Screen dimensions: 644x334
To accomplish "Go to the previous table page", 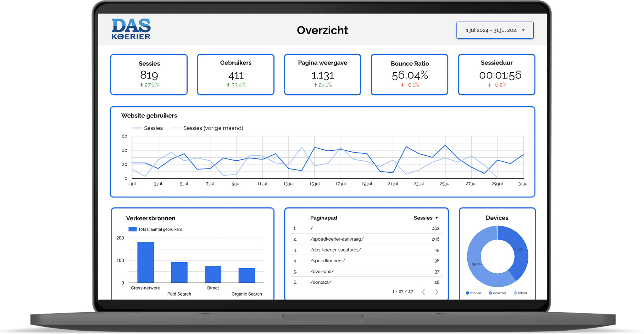I will 424,292.
